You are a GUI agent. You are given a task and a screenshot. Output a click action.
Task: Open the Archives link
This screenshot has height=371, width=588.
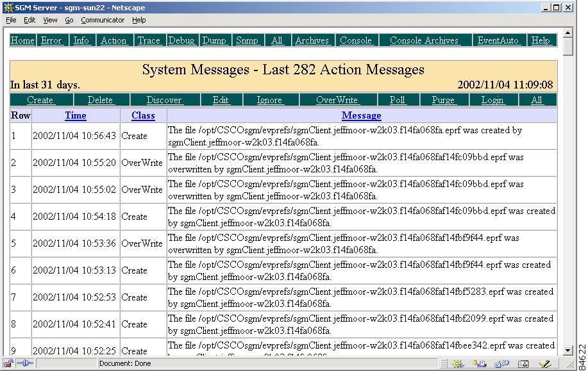312,40
